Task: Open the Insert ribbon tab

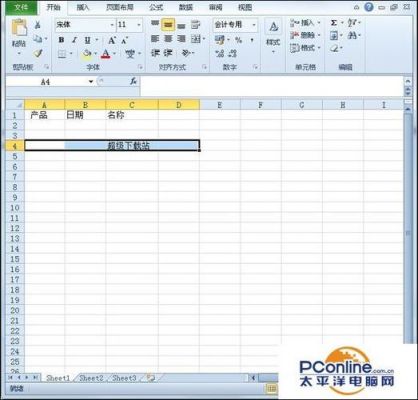Action: [83, 7]
